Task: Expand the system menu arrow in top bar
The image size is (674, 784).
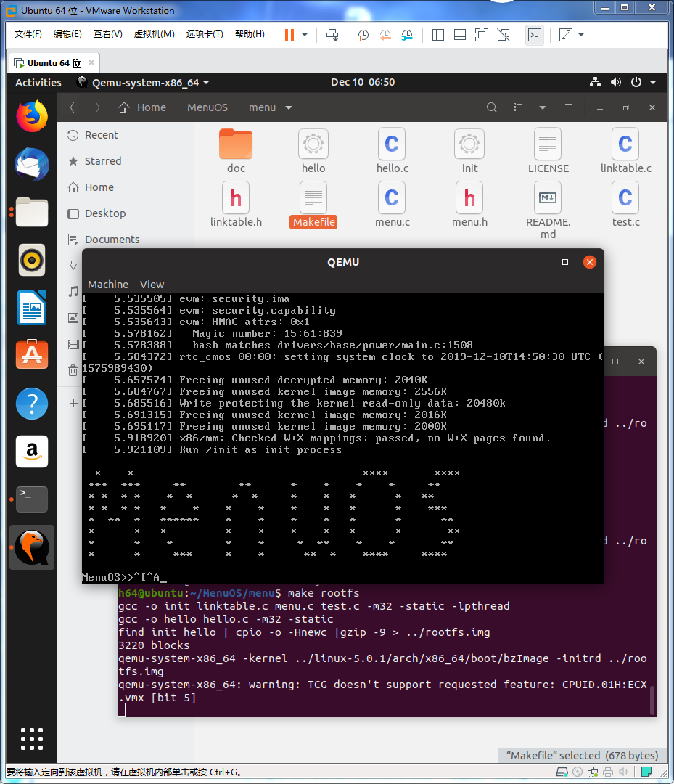Action: click(653, 83)
